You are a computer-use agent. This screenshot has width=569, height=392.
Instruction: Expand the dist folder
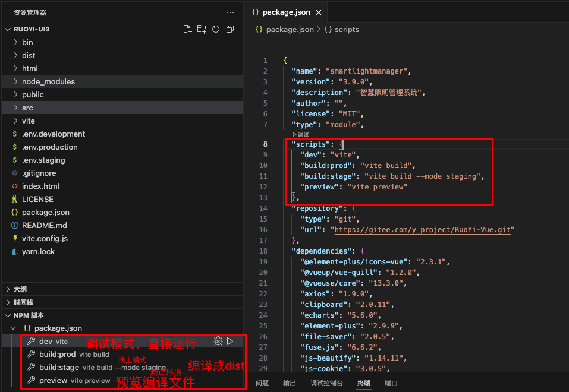[x=15, y=55]
